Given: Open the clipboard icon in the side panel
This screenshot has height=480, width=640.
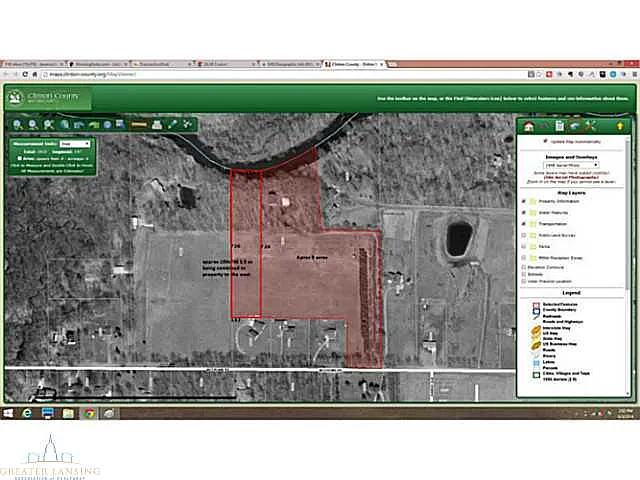Looking at the screenshot, I should tap(560, 125).
